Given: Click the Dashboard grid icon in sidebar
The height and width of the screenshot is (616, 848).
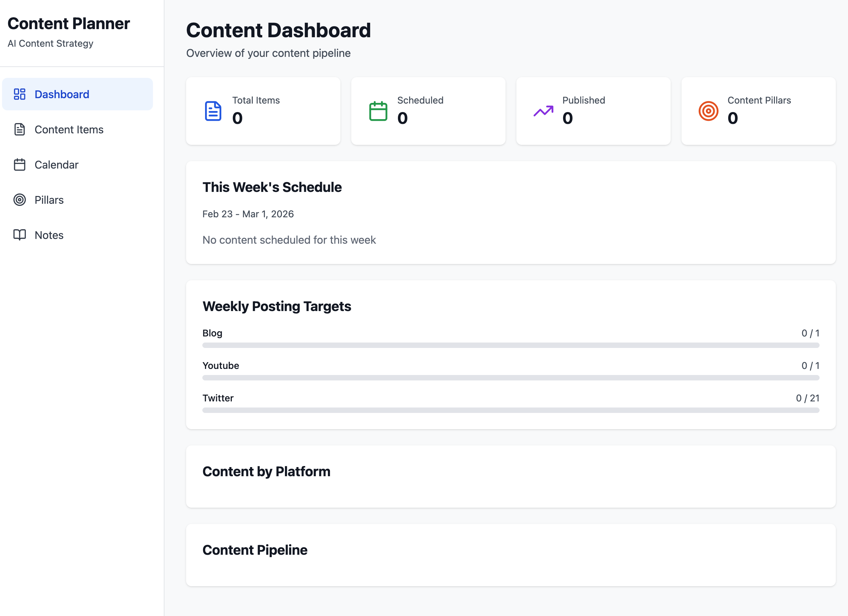Looking at the screenshot, I should (19, 94).
